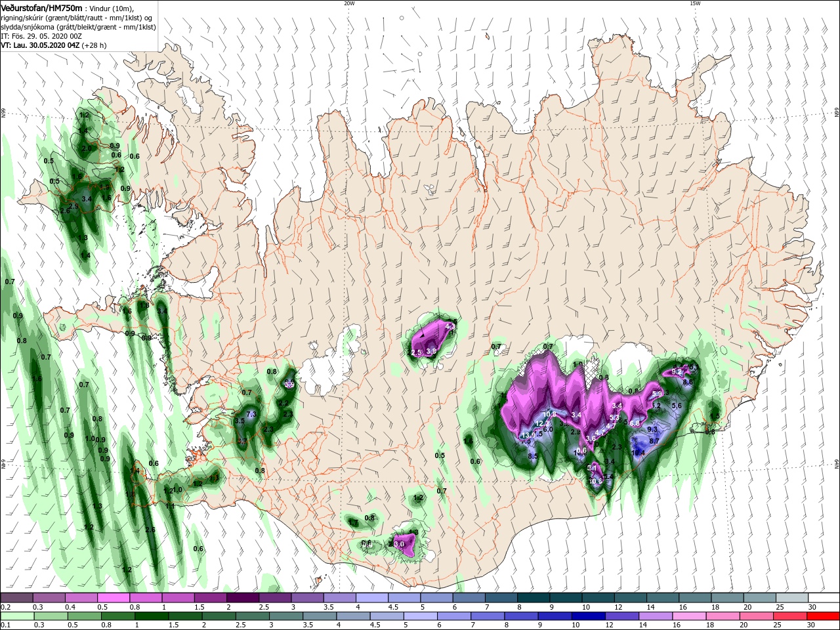
Task: Click the dark teal top-row swatch labeled 8
Action: pyautogui.click(x=533, y=598)
